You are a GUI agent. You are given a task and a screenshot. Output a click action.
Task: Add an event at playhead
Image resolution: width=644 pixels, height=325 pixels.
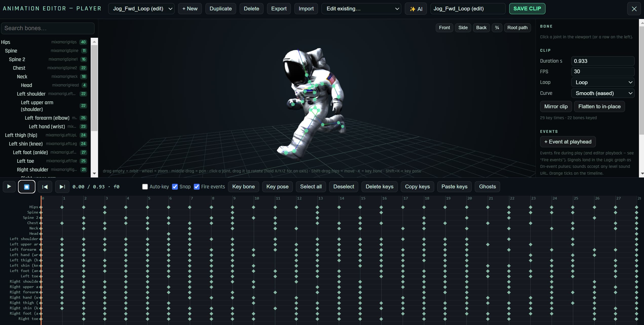click(568, 142)
